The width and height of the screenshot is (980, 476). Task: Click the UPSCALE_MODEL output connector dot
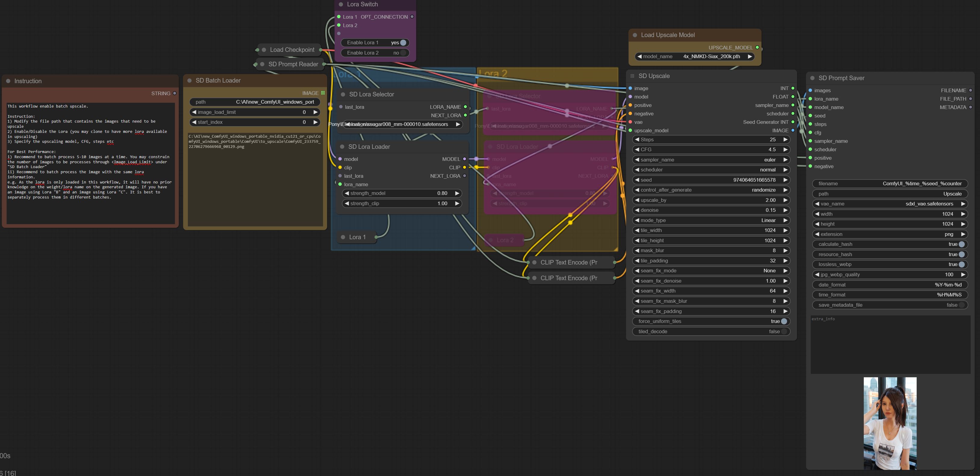click(757, 48)
